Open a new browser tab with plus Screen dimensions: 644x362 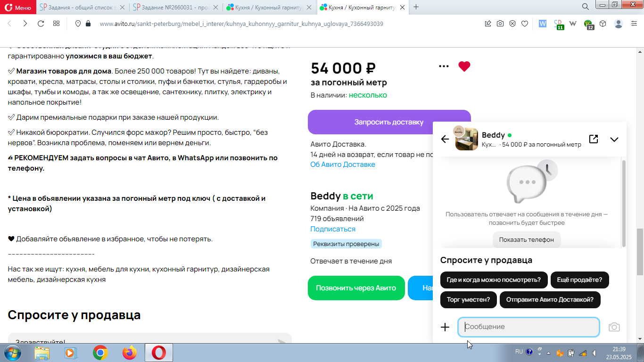pos(416,7)
